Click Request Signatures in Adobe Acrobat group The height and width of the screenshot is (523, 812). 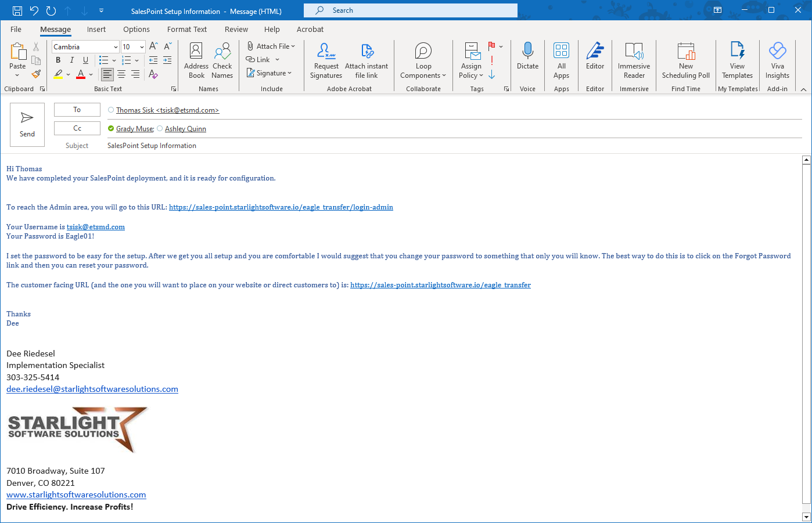click(326, 60)
